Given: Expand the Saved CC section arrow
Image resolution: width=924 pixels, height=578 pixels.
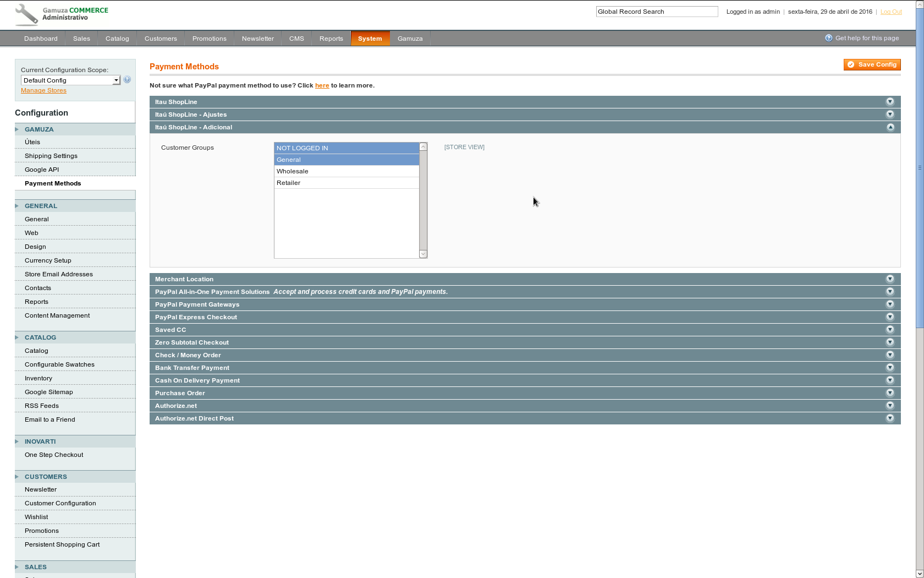Looking at the screenshot, I should [890, 330].
